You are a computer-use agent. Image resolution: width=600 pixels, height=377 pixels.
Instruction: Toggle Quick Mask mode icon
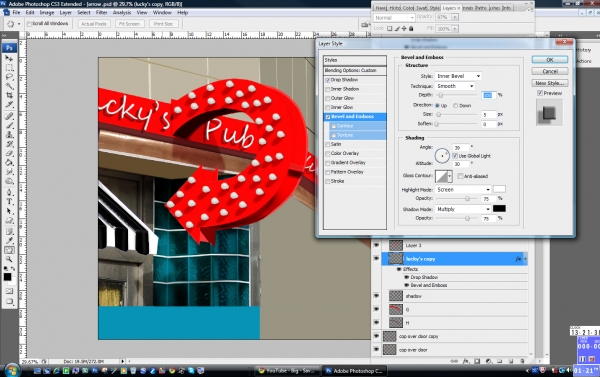[9, 291]
